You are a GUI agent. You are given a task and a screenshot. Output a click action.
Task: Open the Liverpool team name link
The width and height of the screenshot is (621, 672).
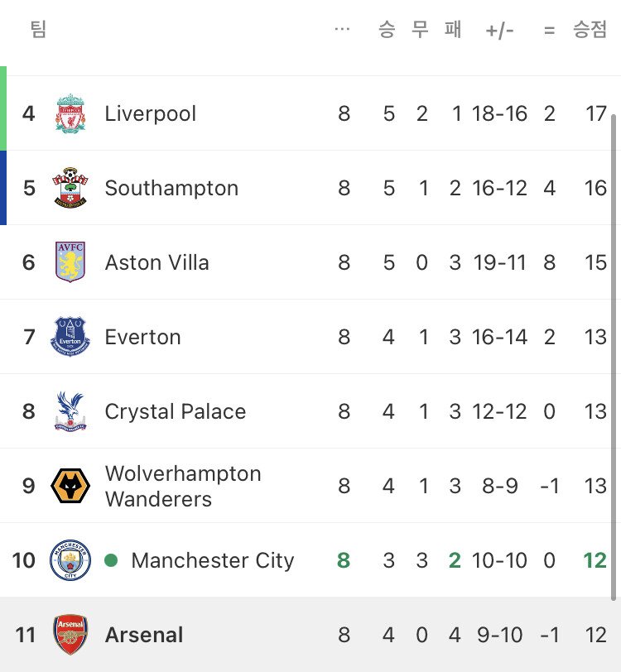(x=151, y=113)
